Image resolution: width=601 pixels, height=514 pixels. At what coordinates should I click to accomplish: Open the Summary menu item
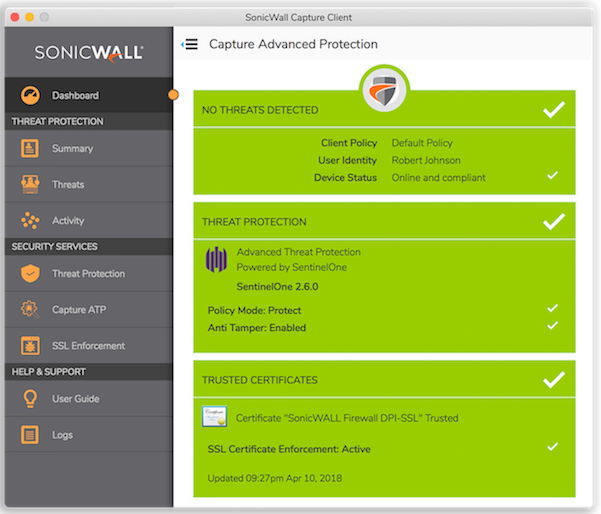tap(89, 148)
